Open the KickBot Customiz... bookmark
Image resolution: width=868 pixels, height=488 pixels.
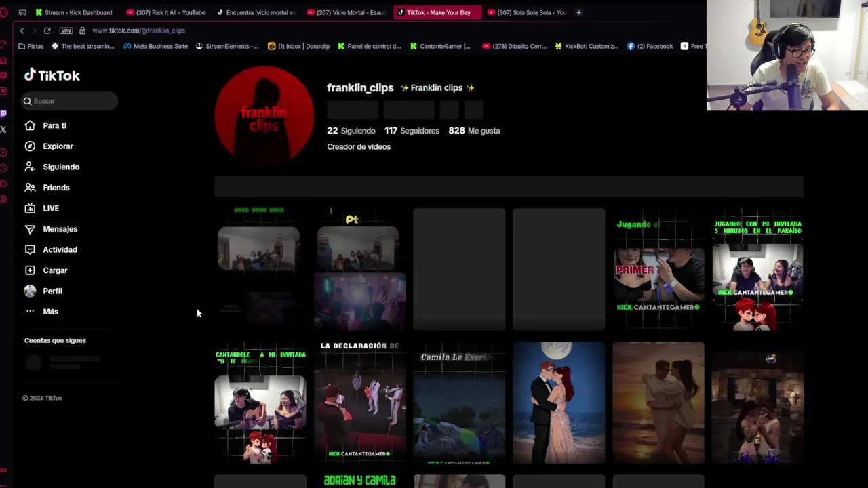[587, 46]
